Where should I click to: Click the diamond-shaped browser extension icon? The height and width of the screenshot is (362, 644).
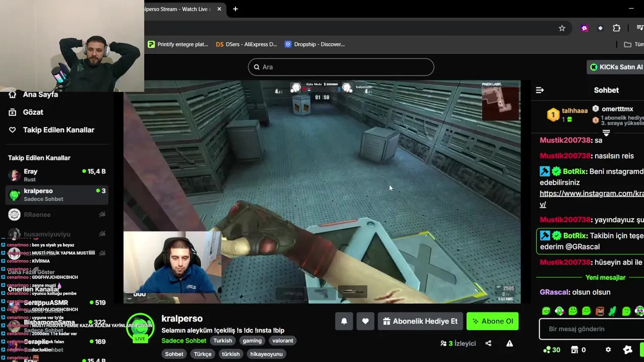coord(600,28)
